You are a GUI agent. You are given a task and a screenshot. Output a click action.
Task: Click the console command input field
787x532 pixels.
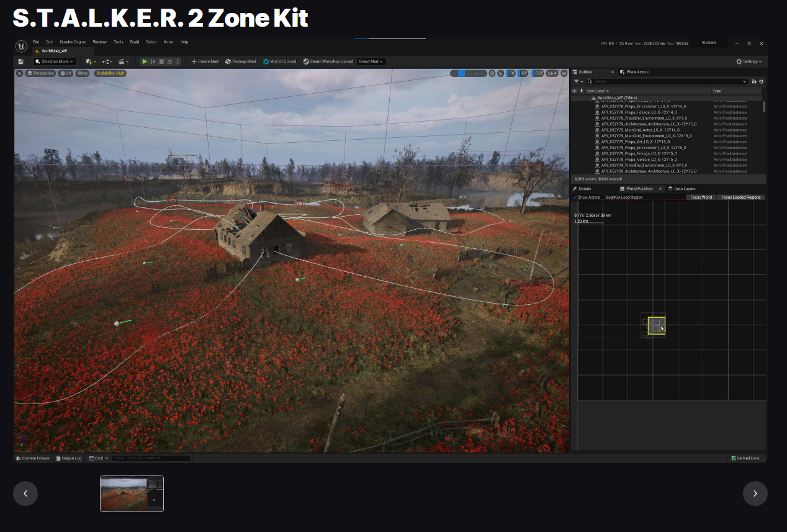click(x=151, y=458)
